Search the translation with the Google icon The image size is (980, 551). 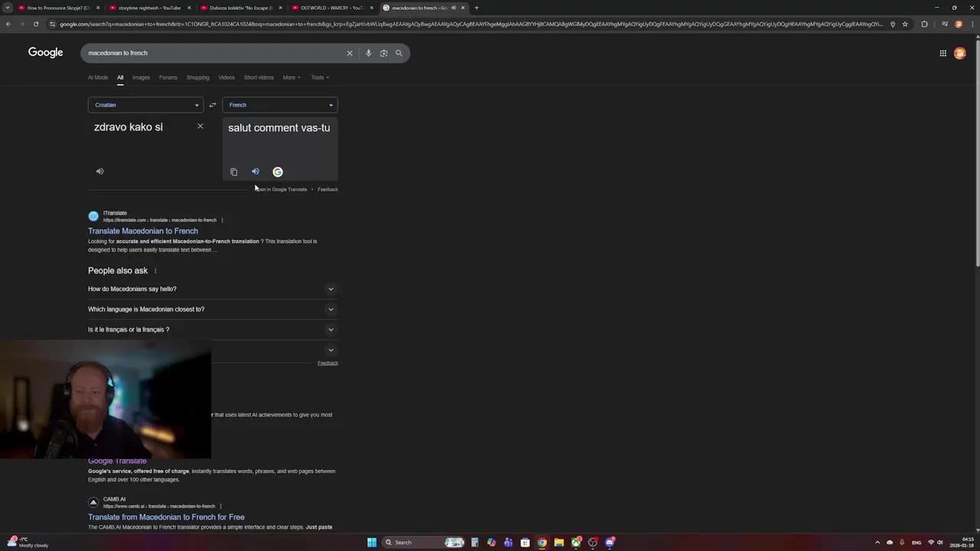[x=278, y=172]
